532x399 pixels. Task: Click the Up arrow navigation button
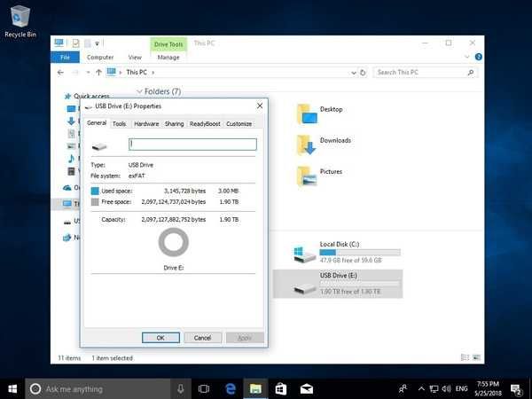pos(98,73)
